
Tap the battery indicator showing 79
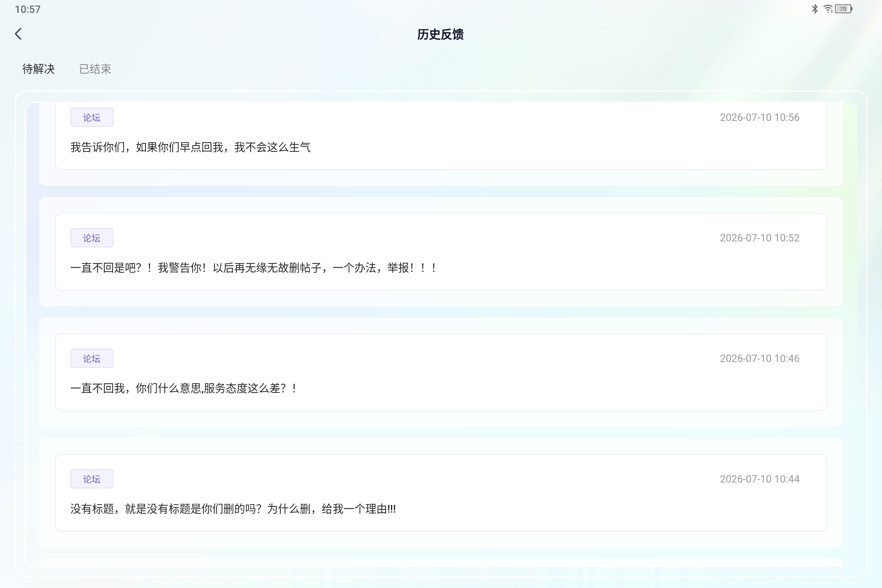pyautogui.click(x=844, y=8)
